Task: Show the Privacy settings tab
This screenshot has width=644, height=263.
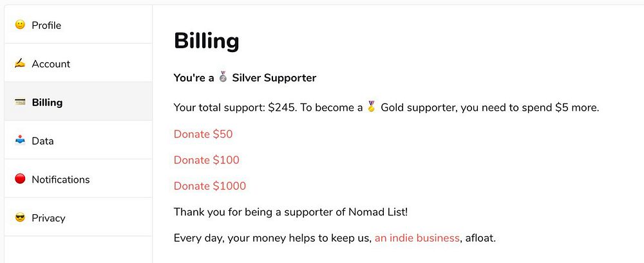Action: point(48,218)
